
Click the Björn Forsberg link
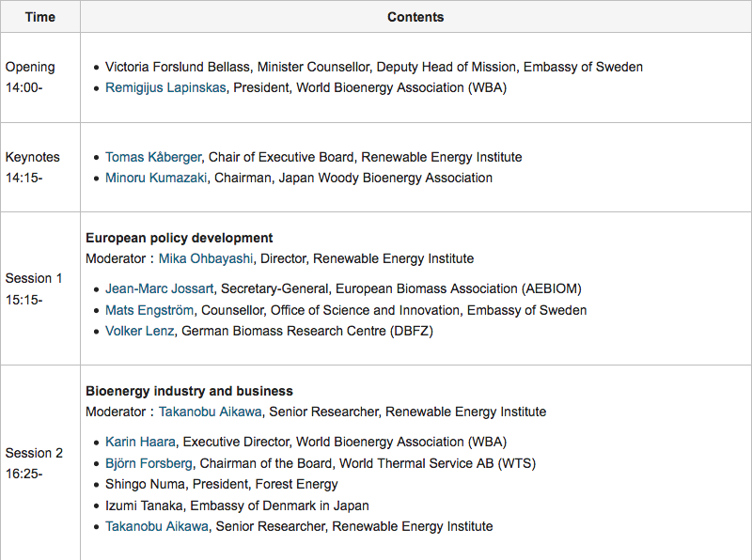coord(149,463)
